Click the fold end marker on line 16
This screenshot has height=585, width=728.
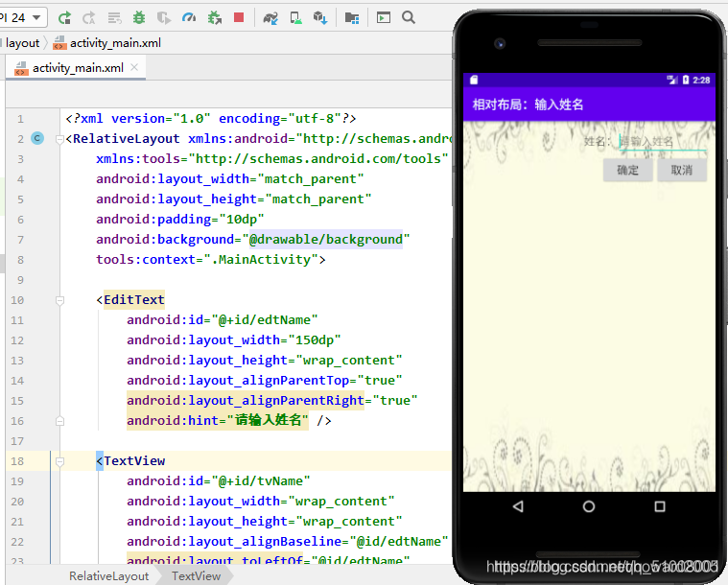(59, 421)
